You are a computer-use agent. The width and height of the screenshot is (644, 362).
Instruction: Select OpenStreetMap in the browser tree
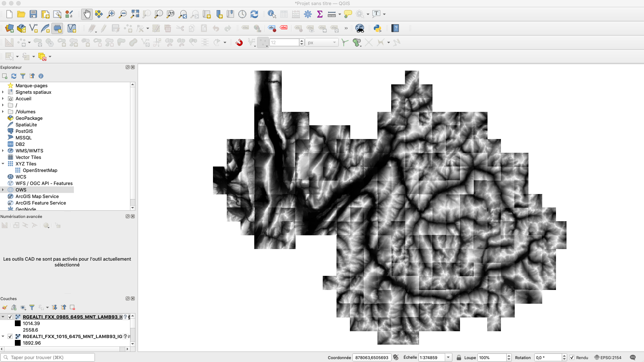(x=40, y=170)
